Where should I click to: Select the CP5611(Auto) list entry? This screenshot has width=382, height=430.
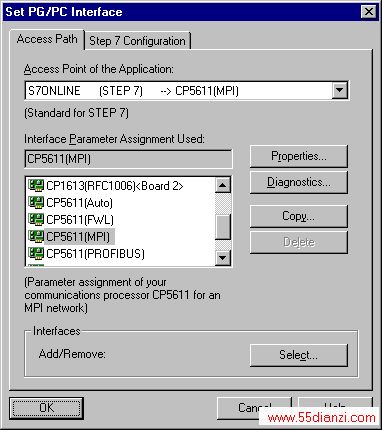(79, 203)
